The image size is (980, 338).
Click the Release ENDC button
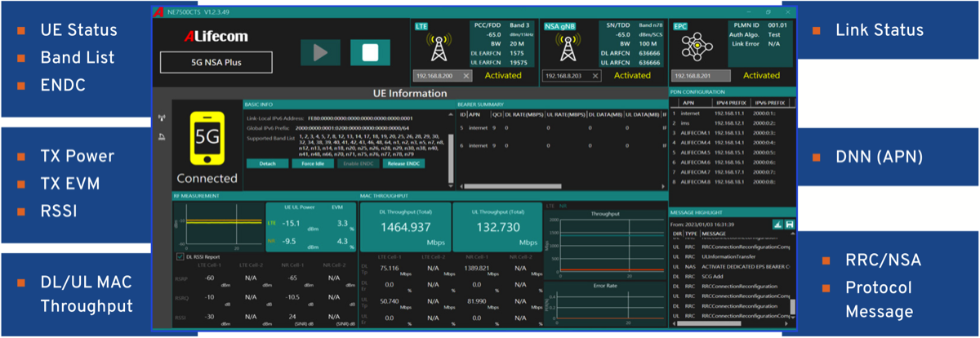coord(402,163)
